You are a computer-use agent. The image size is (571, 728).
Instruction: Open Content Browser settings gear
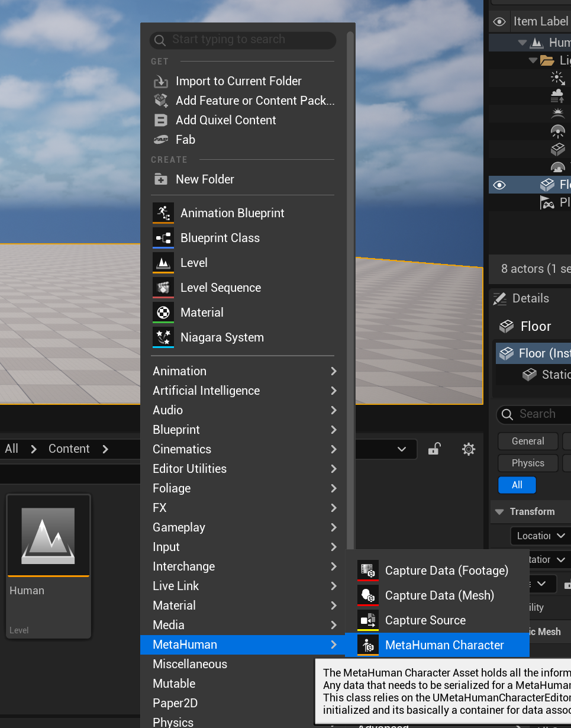tap(469, 449)
